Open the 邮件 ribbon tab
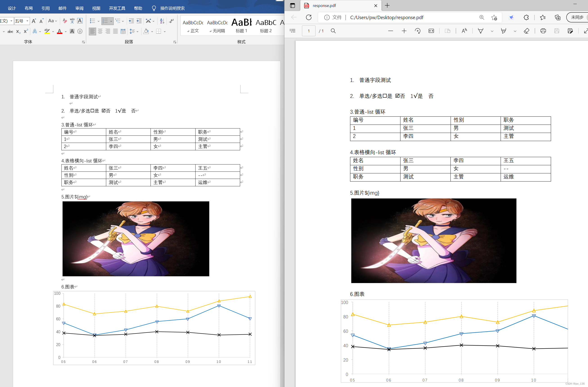 coord(63,8)
